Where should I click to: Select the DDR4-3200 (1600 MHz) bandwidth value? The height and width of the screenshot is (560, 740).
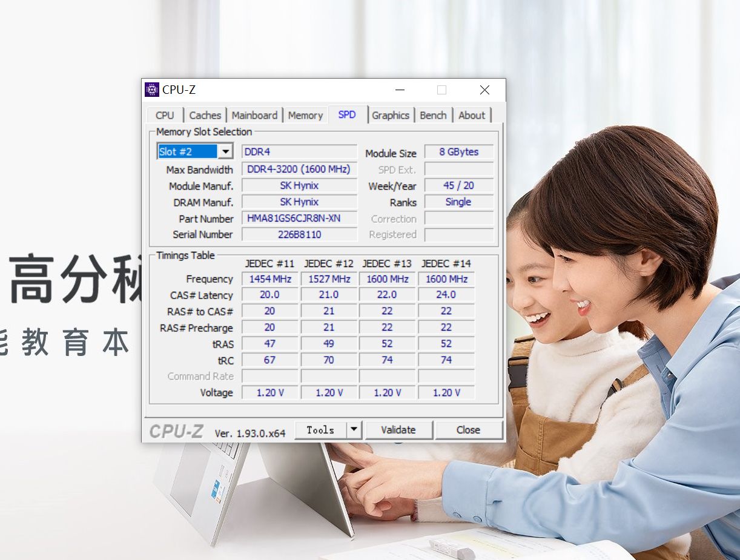[300, 170]
